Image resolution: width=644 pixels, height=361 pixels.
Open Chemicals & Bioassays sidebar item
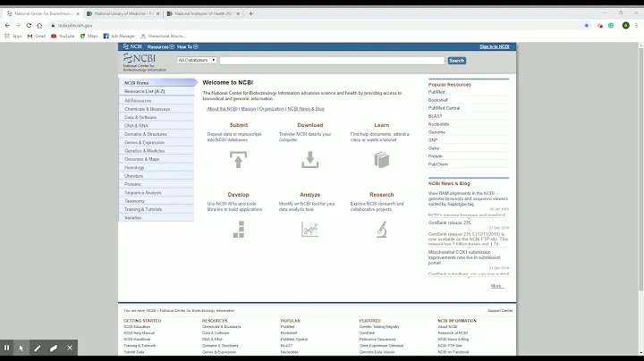(x=157, y=109)
